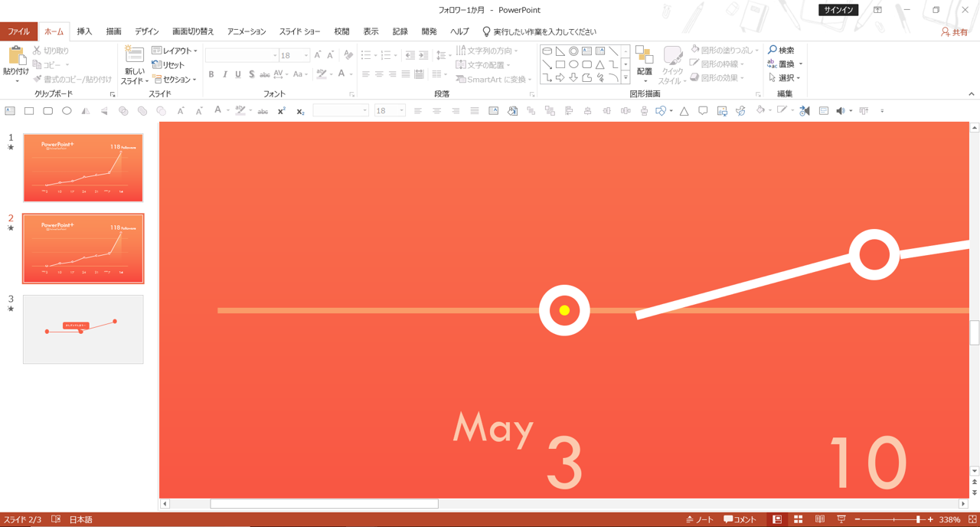Click the superscript x² icon in toolbar
980x527 pixels.
point(282,111)
